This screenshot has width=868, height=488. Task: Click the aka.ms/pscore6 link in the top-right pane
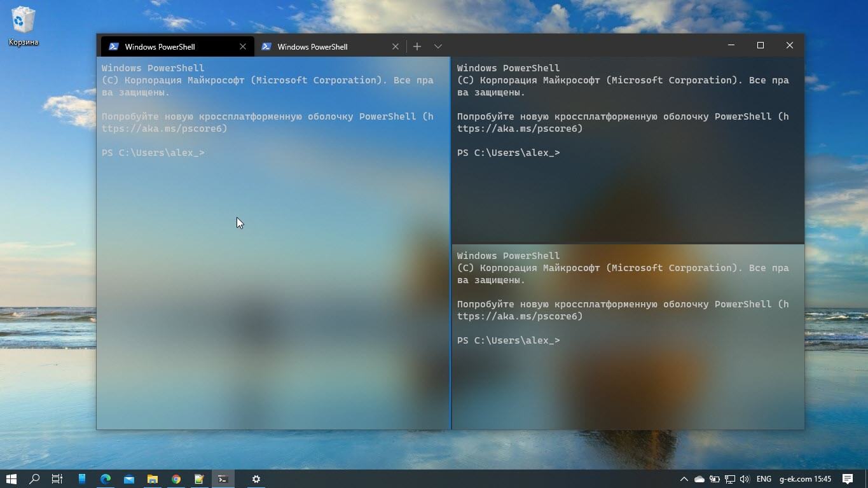(x=520, y=129)
